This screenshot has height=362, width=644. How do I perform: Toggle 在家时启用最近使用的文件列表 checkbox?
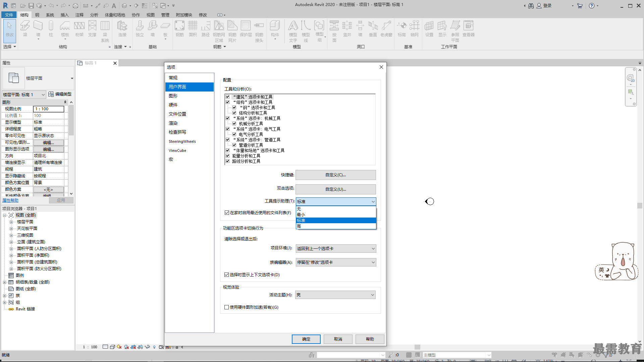point(227,213)
